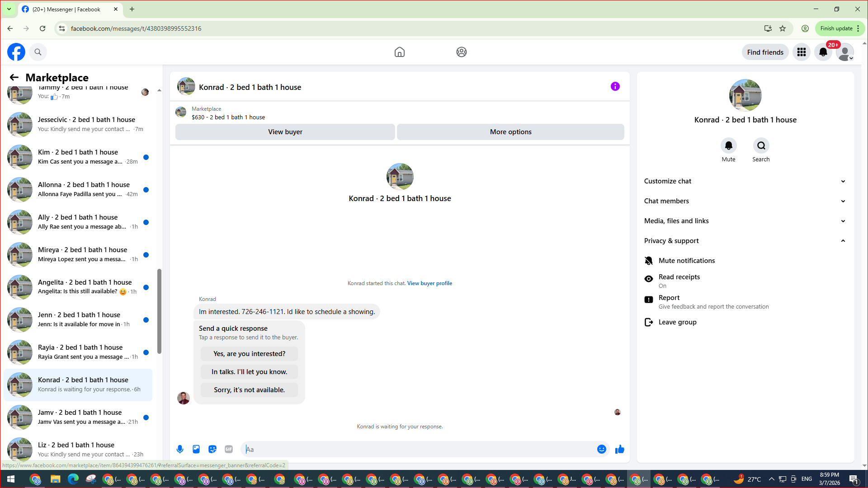Toggle Read receipts setting

coord(745,281)
